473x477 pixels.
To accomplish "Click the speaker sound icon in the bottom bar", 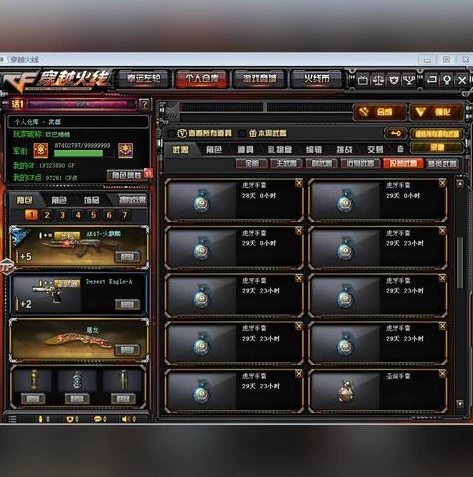I will [128, 419].
